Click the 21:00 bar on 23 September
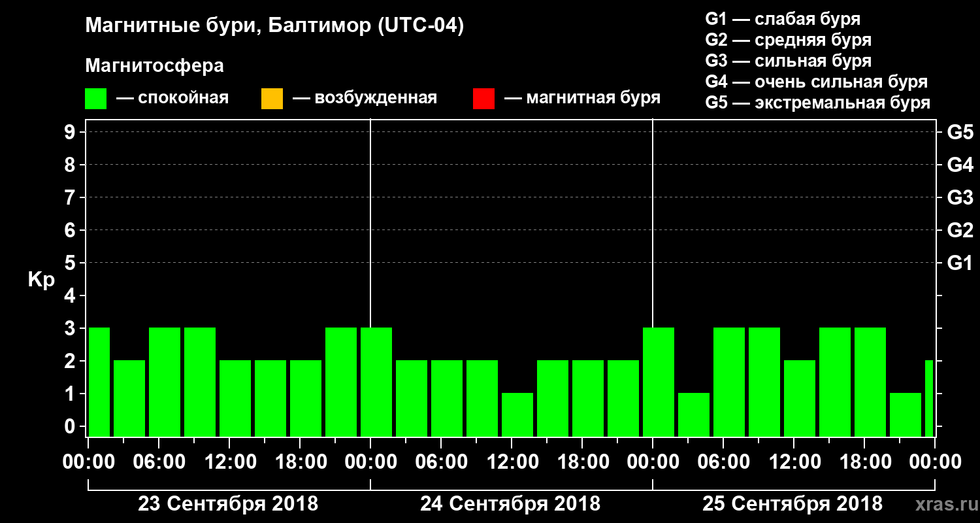 tap(341, 382)
